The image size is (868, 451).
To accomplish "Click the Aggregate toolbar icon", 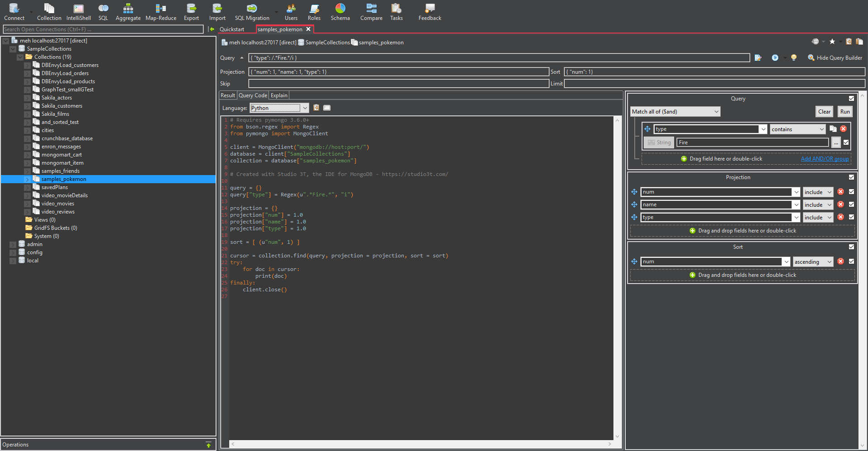I will (128, 12).
